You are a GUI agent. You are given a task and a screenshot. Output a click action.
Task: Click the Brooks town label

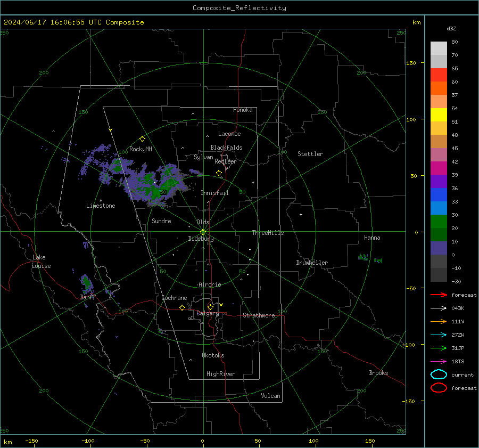(378, 373)
